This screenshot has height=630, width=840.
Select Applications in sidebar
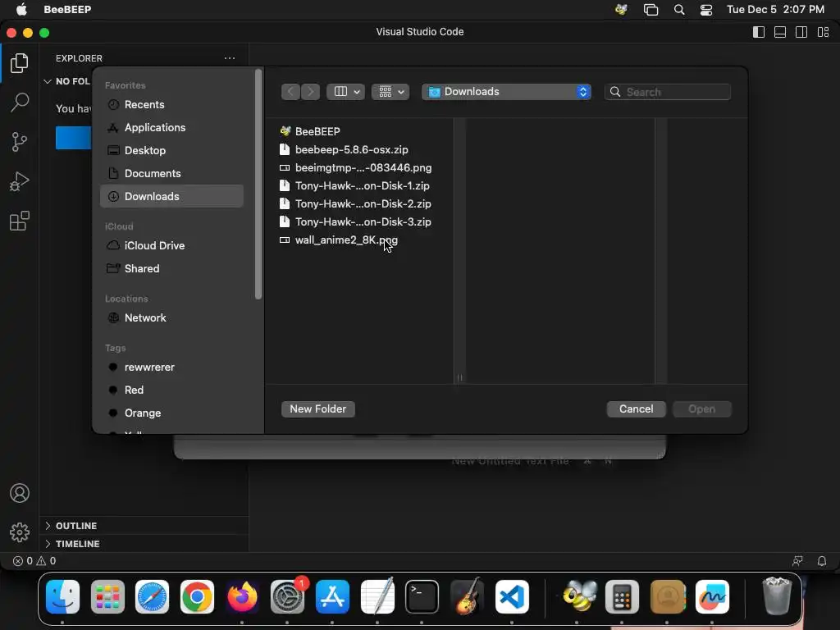coord(171,127)
